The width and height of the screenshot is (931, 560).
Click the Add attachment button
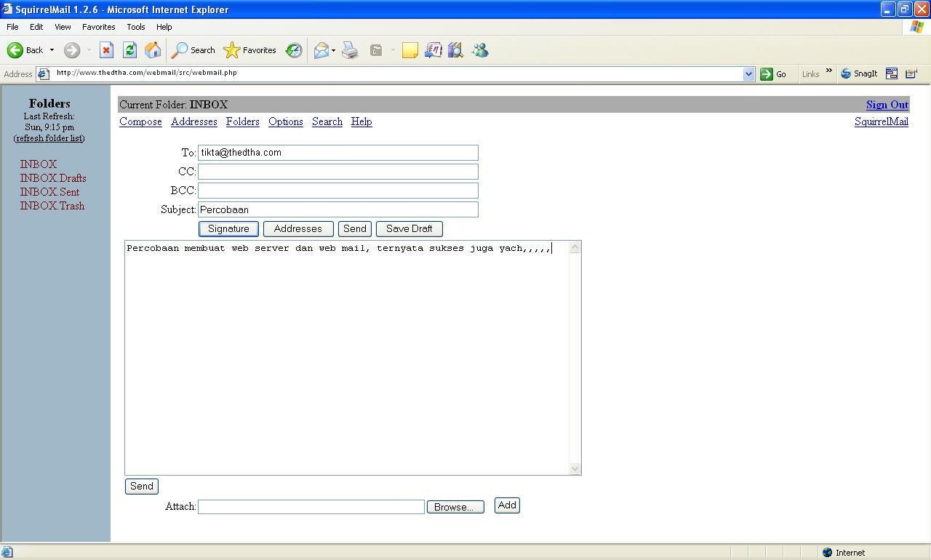click(x=507, y=505)
